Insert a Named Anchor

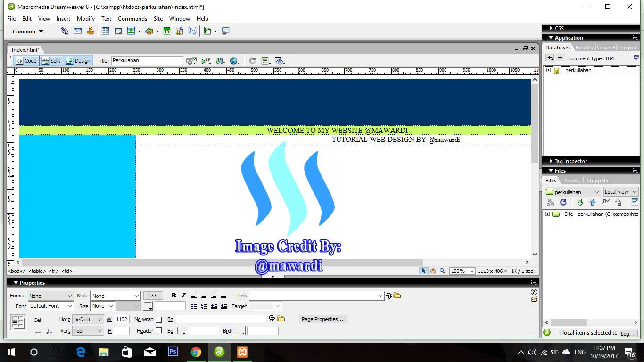pyautogui.click(x=91, y=31)
